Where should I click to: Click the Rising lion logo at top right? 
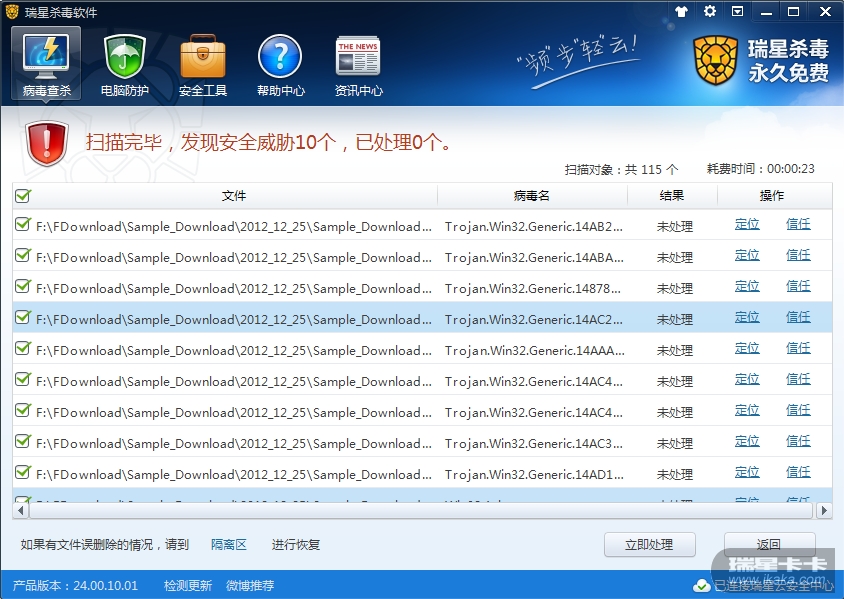click(715, 60)
